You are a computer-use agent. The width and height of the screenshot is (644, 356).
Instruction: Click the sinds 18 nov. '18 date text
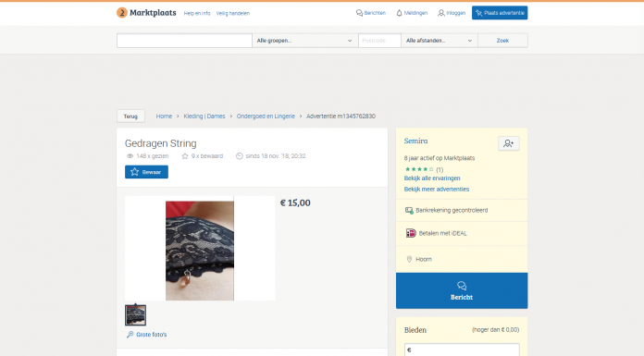[x=276, y=156]
